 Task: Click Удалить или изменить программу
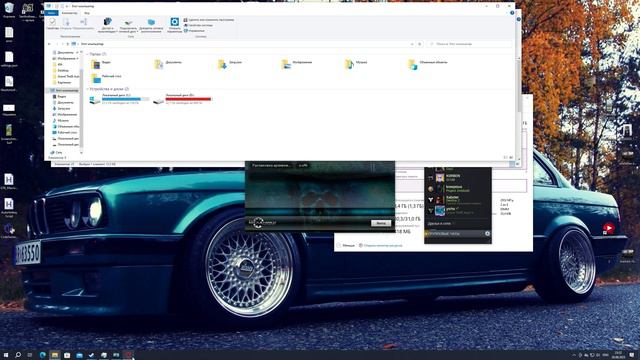tap(209, 20)
